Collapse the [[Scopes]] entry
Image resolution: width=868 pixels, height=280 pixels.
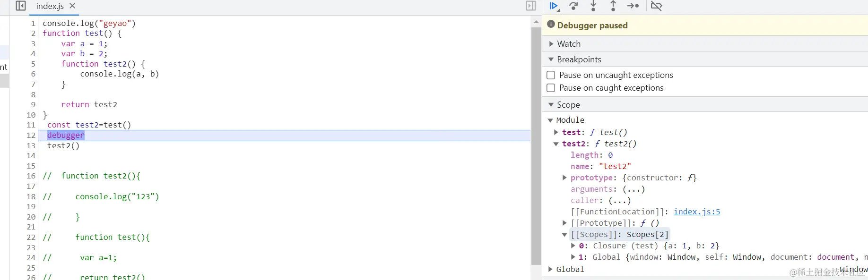(x=564, y=234)
